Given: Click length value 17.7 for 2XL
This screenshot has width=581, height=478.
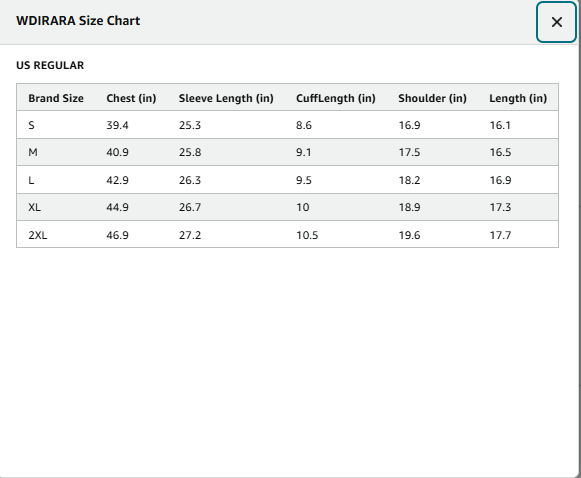Looking at the screenshot, I should (501, 235).
